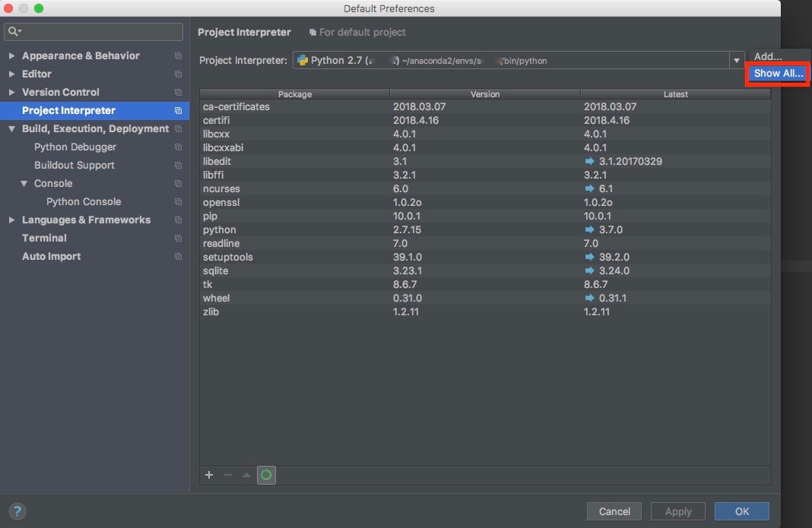Select the libffi package row
Image resolution: width=812 pixels, height=528 pixels.
point(485,175)
